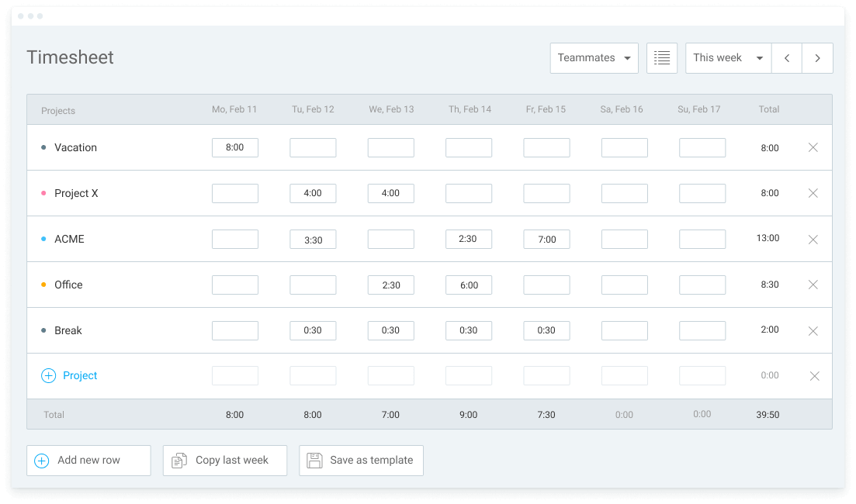Click the Project link to add a project

pos(80,375)
